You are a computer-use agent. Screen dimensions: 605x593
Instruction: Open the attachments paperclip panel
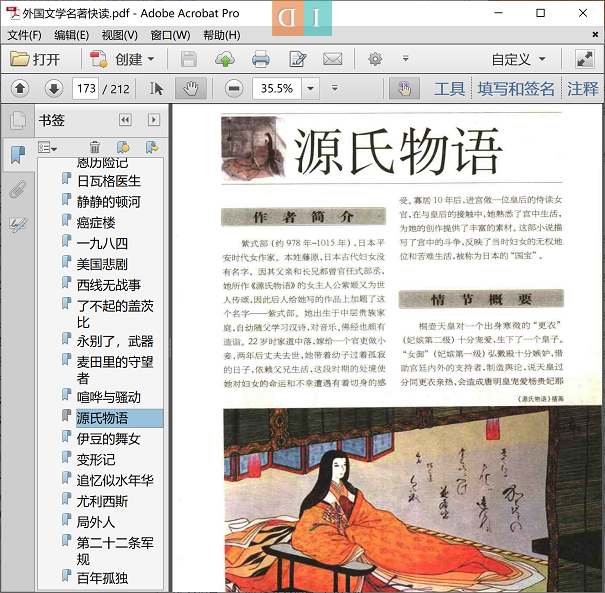[x=18, y=189]
